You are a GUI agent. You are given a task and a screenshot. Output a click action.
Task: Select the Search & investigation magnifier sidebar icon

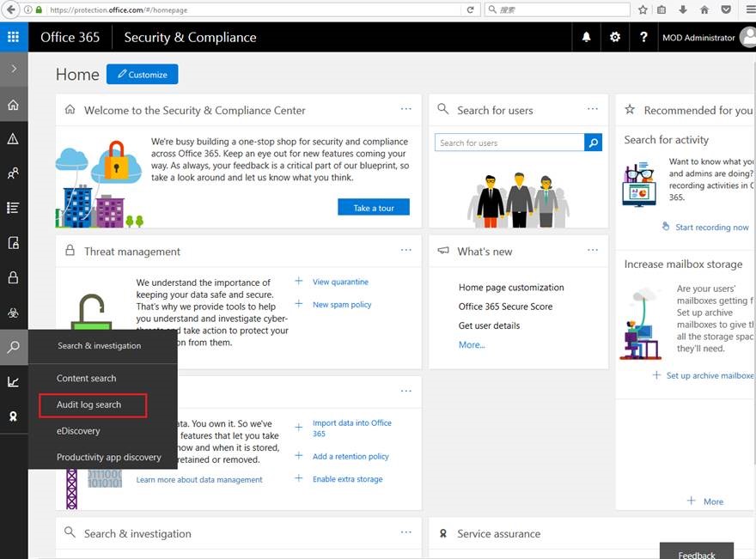14,347
